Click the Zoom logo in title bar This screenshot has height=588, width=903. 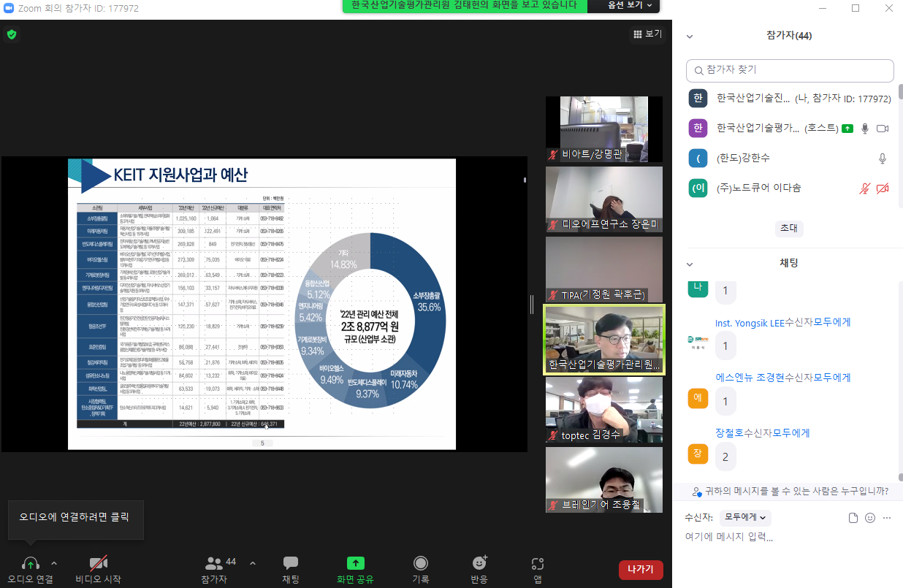click(x=9, y=8)
